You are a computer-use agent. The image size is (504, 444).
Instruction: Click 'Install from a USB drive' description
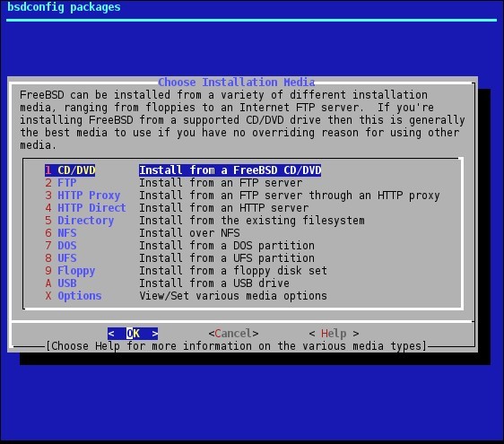(x=214, y=283)
